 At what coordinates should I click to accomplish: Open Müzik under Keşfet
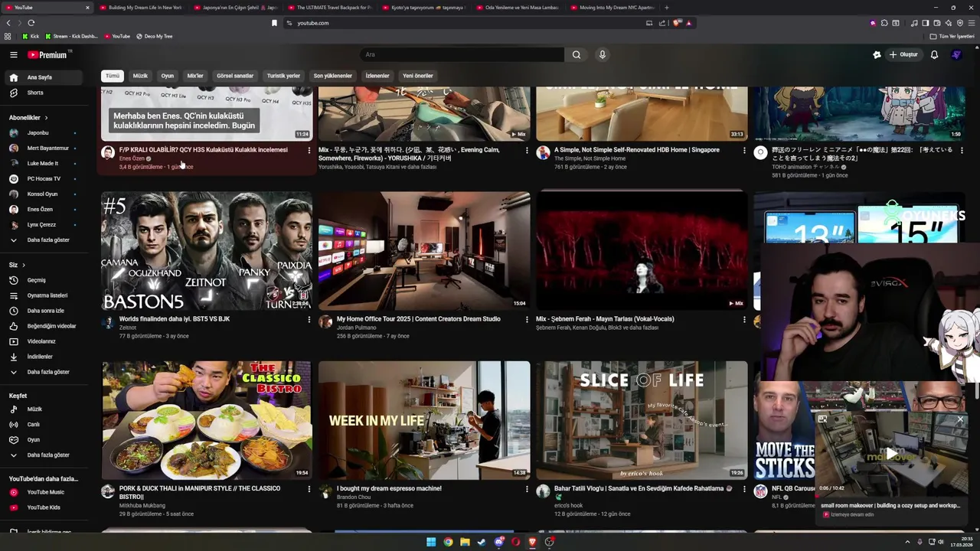(42, 409)
